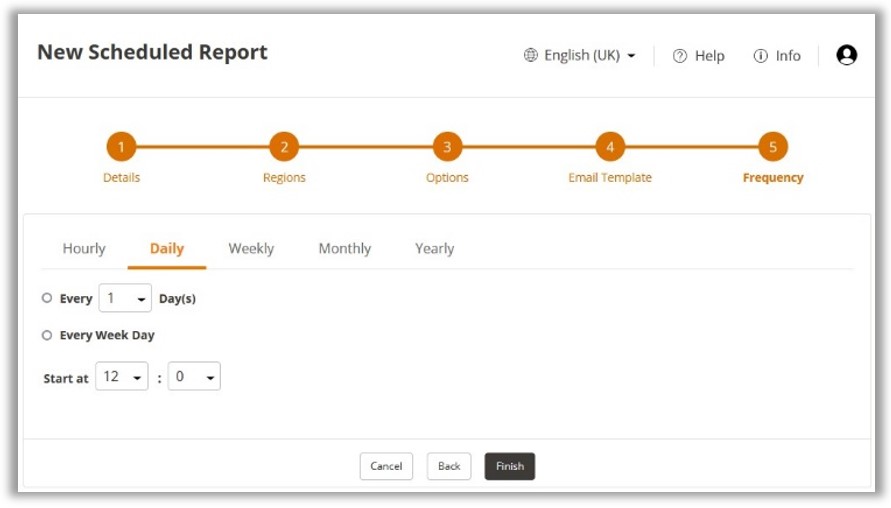Image resolution: width=891 pixels, height=508 pixels.
Task: Switch to the Hourly tab
Action: (84, 249)
